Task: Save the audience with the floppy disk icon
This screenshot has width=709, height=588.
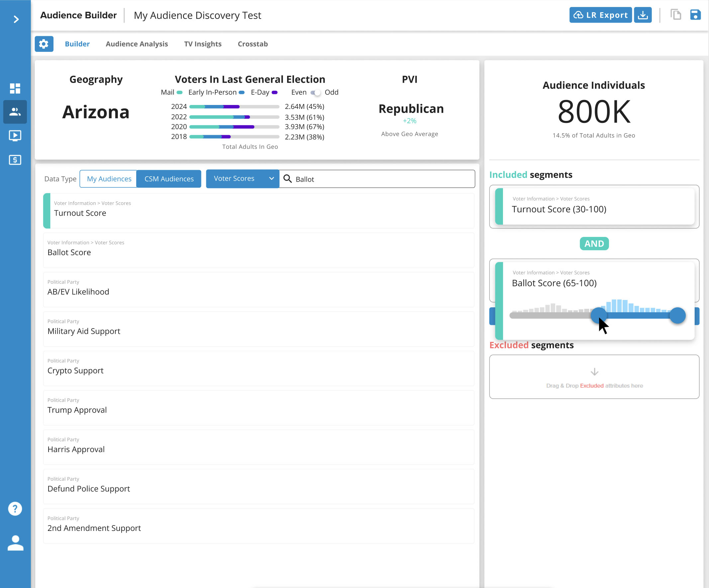Action: pyautogui.click(x=695, y=15)
